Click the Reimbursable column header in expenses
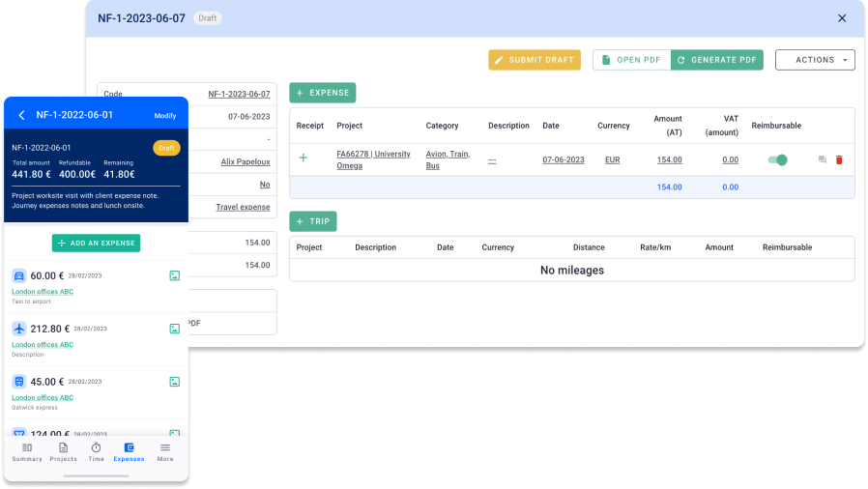868x489 pixels. coord(776,126)
